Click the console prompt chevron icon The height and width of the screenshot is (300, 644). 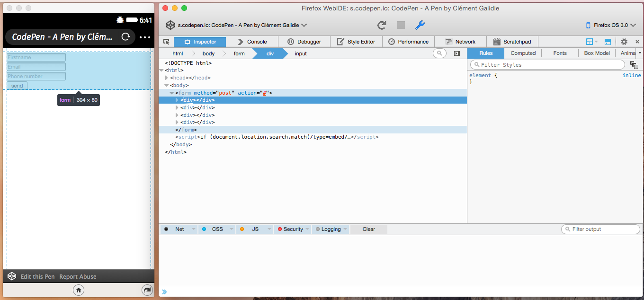coord(164,292)
